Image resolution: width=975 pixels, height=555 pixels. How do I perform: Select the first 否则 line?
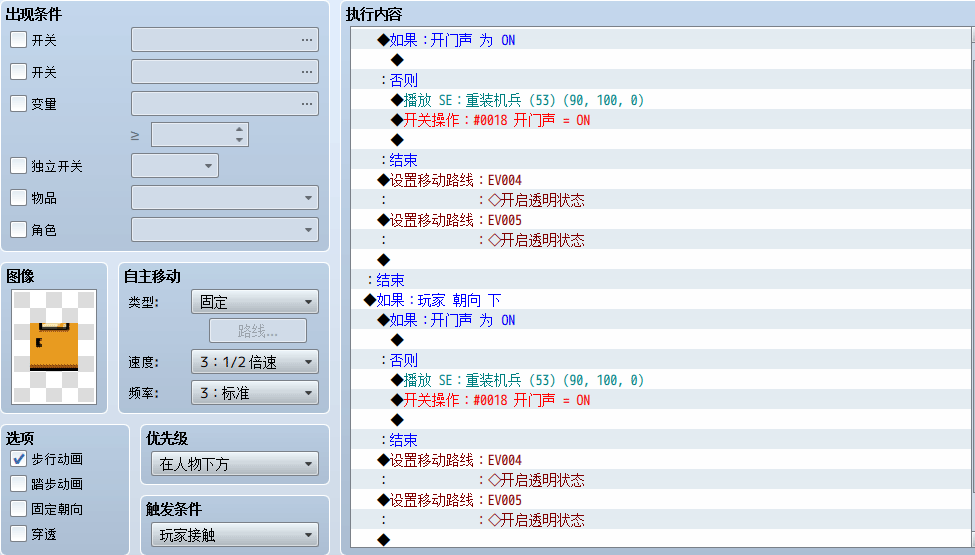coord(660,80)
